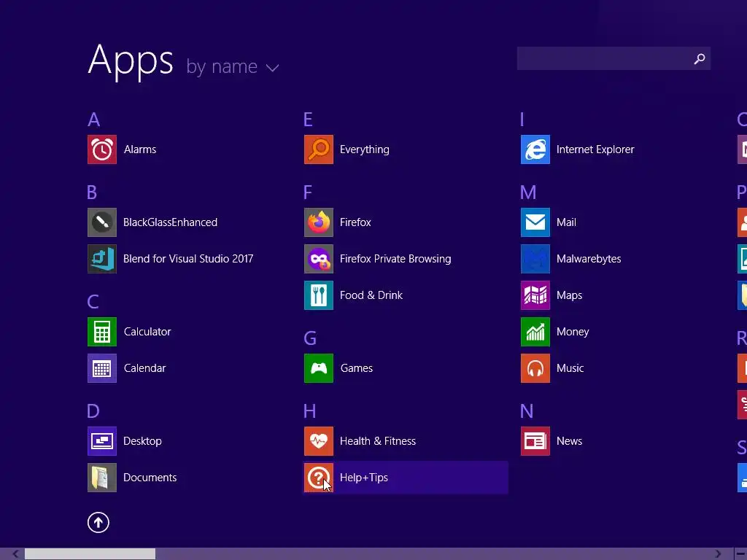Image resolution: width=747 pixels, height=560 pixels.
Task: Click the 'Food & Drink' label
Action: [371, 295]
